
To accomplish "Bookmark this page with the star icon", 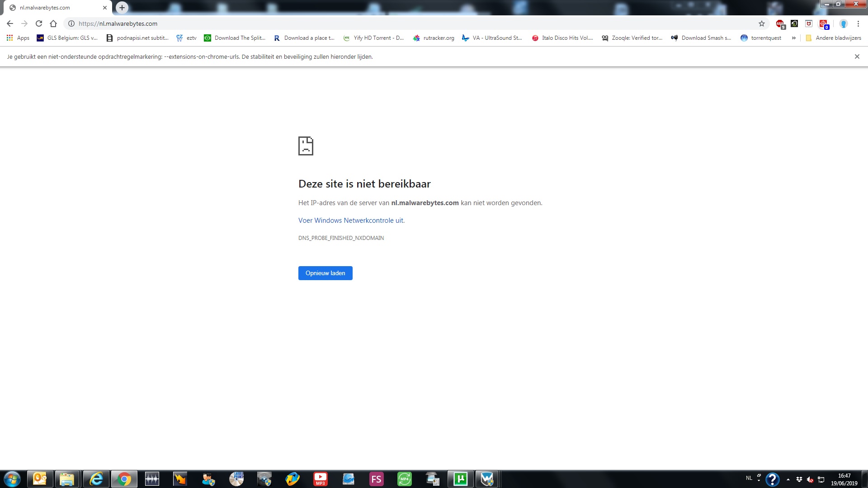I will pyautogui.click(x=761, y=23).
